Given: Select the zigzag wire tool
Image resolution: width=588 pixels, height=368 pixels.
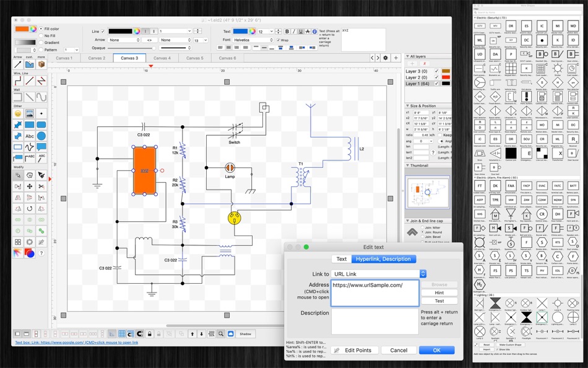Looking at the screenshot, I should pos(41,81).
